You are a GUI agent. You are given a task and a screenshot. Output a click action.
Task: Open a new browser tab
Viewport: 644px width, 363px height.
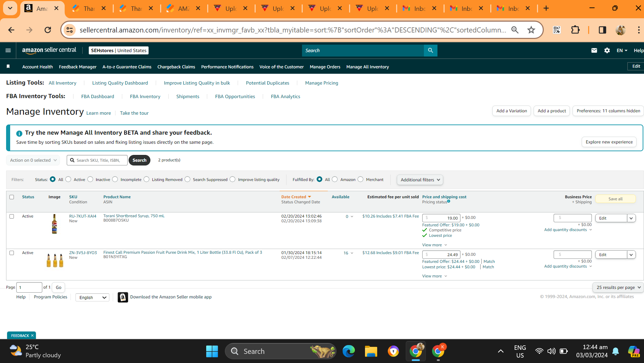point(546,8)
